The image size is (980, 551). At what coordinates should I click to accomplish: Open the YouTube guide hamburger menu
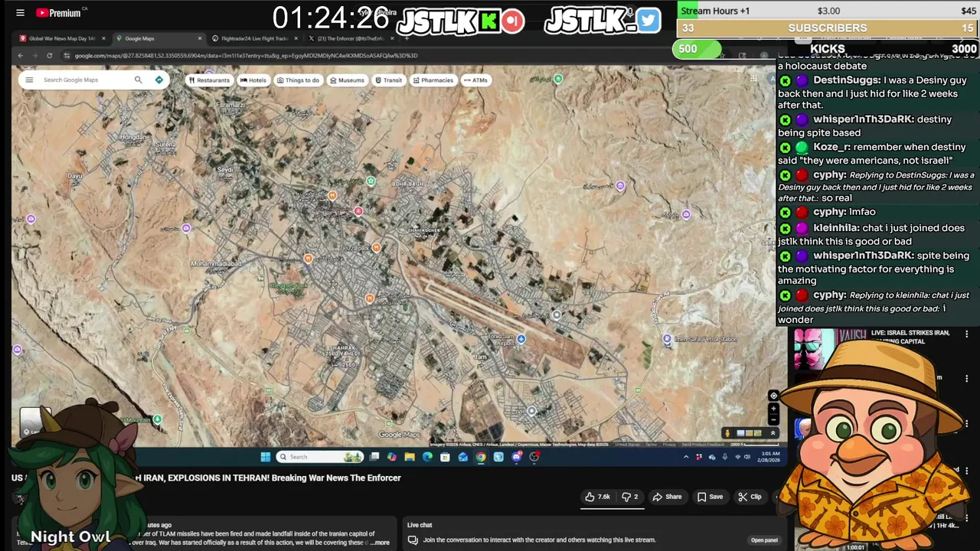pyautogui.click(x=20, y=13)
